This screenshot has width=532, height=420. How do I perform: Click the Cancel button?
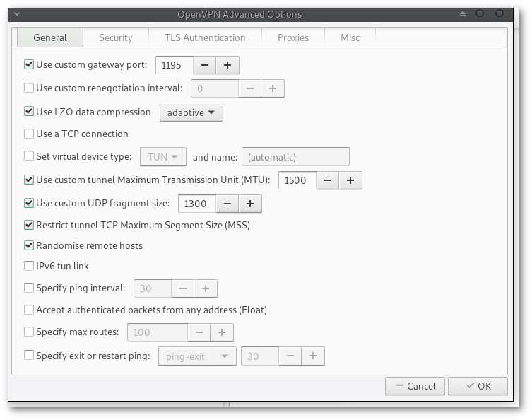coord(415,386)
